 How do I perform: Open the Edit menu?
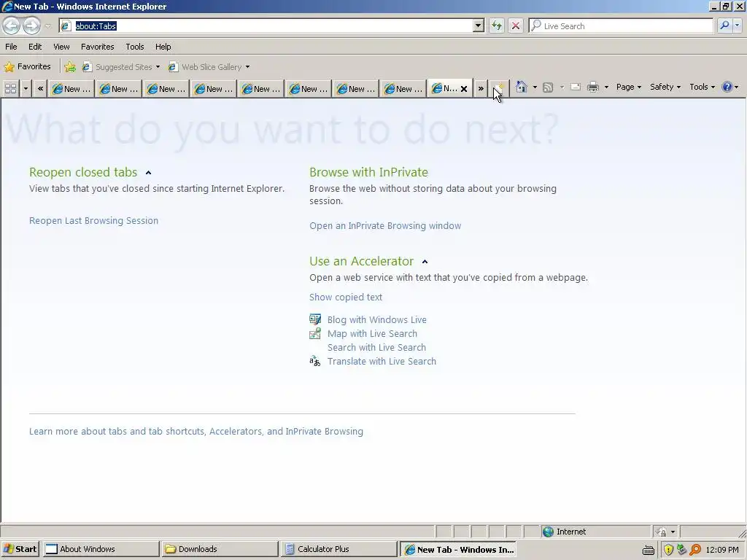35,47
